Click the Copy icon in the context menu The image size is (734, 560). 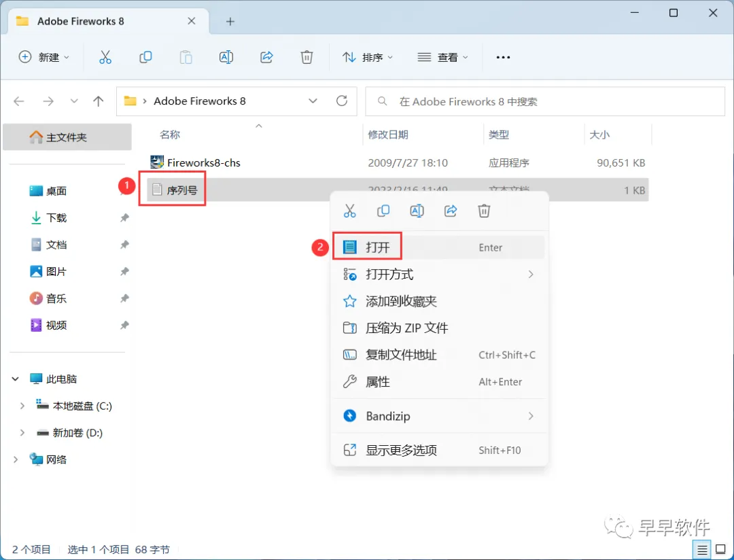(x=383, y=211)
